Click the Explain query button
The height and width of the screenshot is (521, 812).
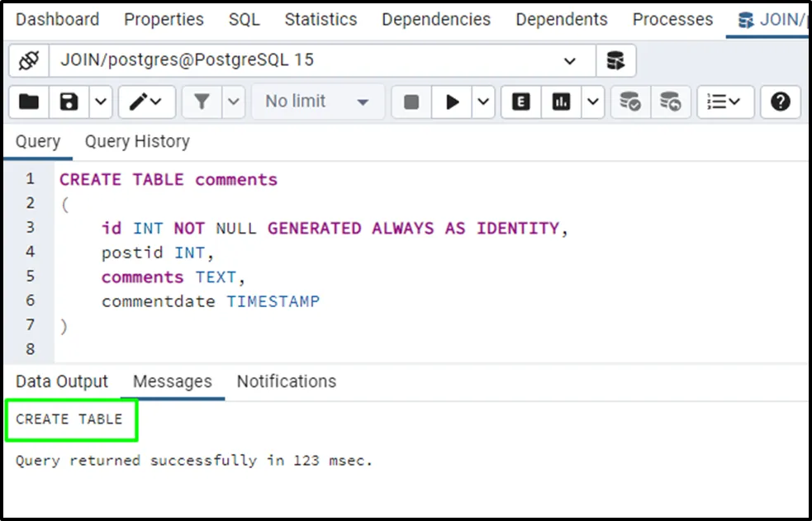520,102
